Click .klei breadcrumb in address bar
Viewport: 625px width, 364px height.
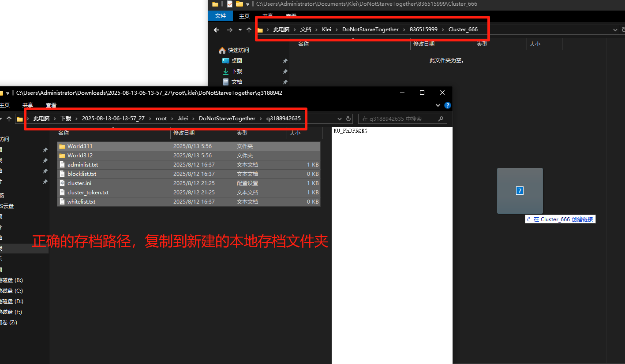[x=183, y=119]
